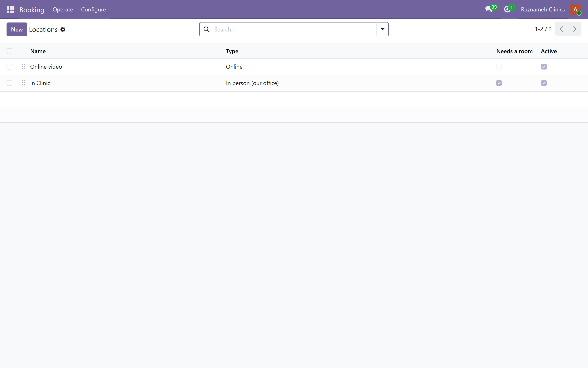Sort by the Active column header
588x368 pixels.
549,51
